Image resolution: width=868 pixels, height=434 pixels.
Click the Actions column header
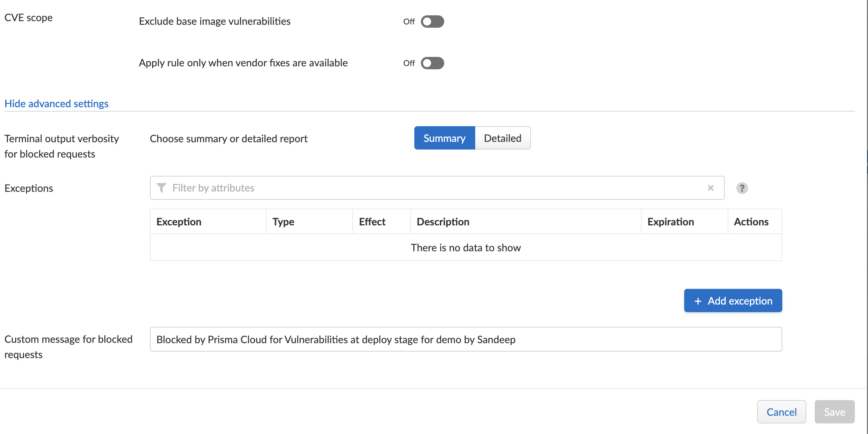click(751, 222)
